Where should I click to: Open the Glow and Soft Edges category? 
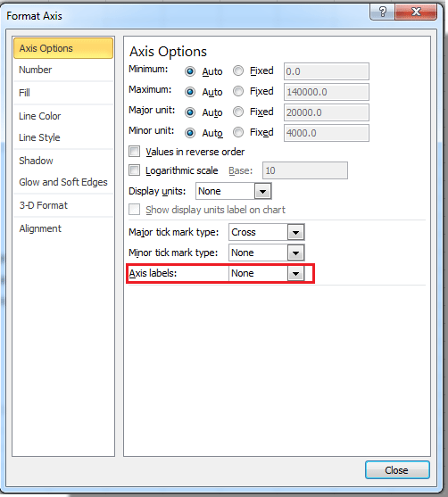(63, 182)
